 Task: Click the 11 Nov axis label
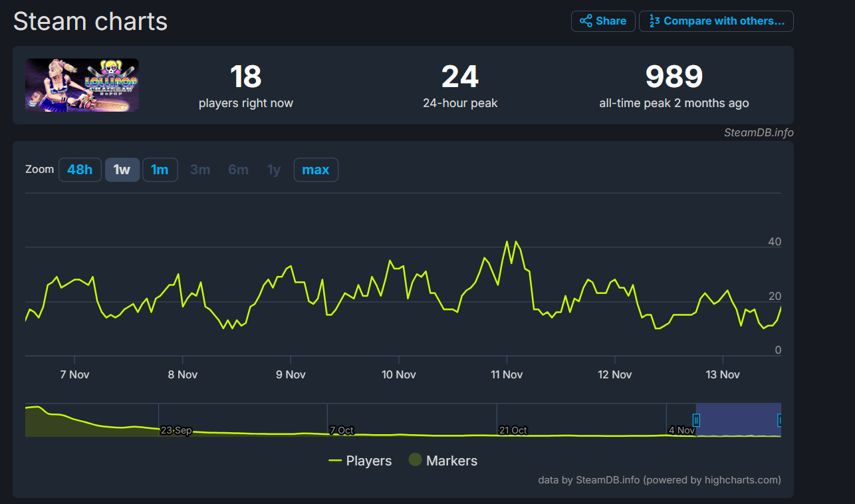(x=507, y=374)
